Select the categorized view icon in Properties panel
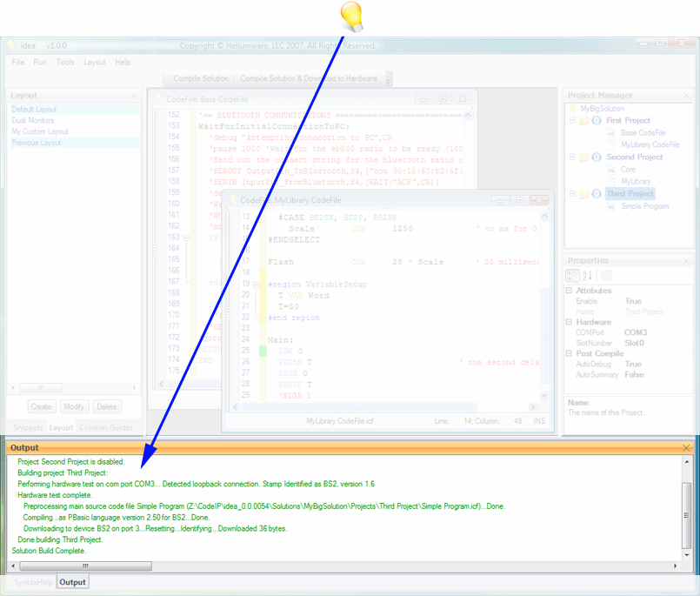This screenshot has height=596, width=700. [574, 276]
